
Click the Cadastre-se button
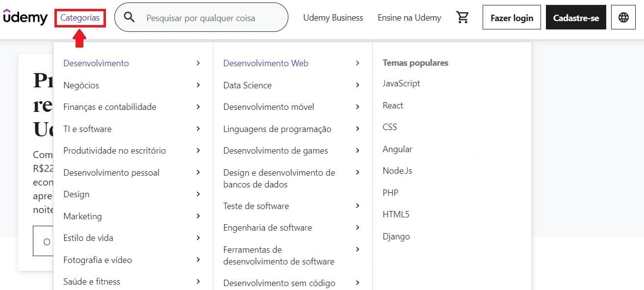576,17
